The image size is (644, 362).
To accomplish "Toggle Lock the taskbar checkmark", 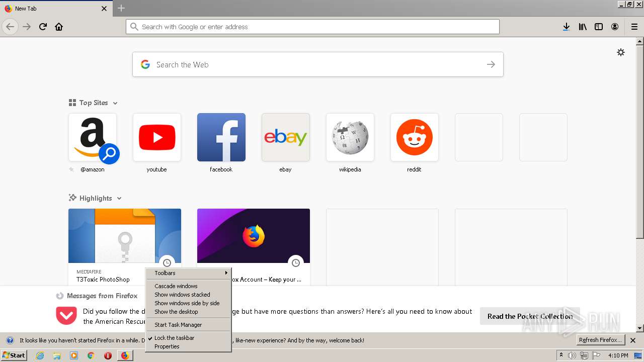I will click(188, 338).
